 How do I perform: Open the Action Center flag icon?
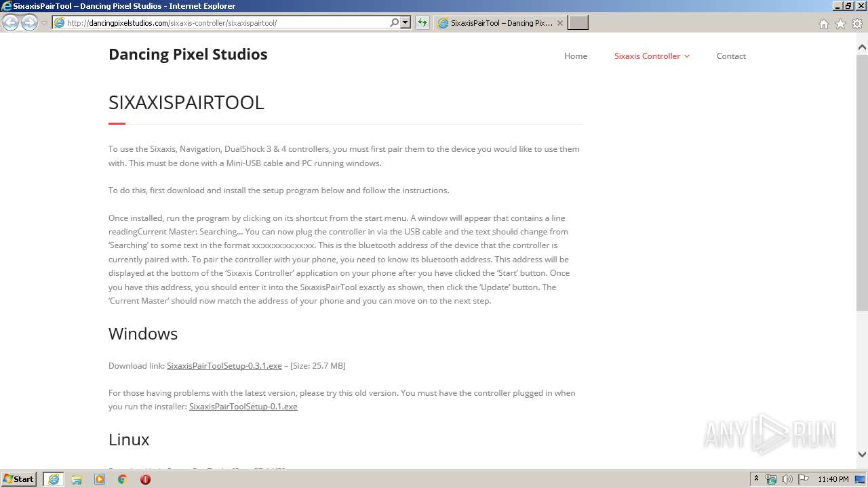(x=804, y=479)
